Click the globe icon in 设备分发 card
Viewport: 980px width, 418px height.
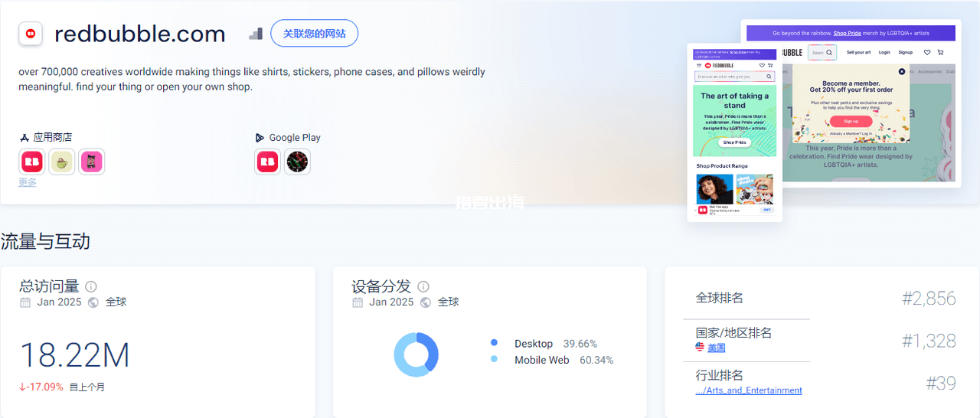pyautogui.click(x=426, y=302)
